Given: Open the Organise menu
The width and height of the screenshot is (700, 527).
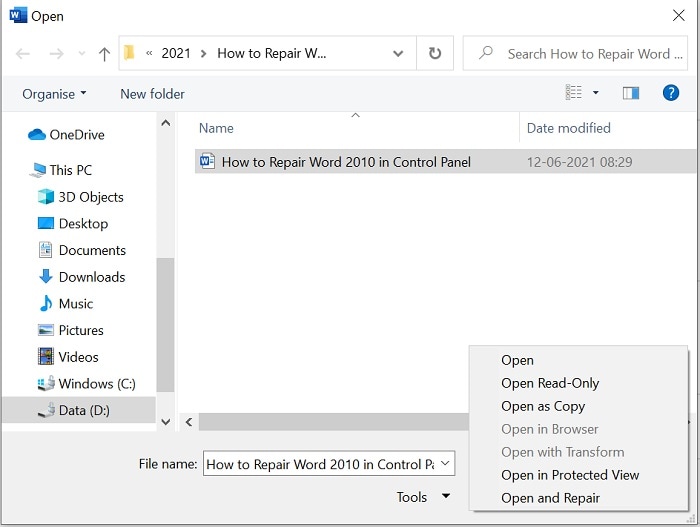Looking at the screenshot, I should [x=54, y=94].
